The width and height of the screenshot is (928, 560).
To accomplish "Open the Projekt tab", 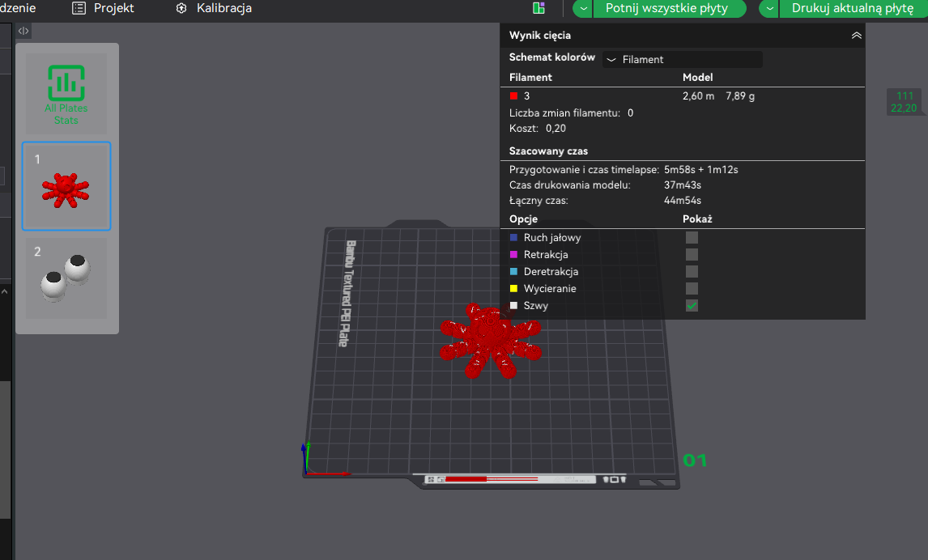I will click(104, 8).
